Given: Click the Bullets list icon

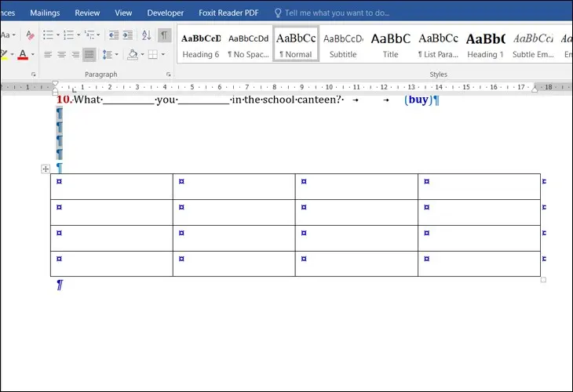Looking at the screenshot, I should [48, 35].
